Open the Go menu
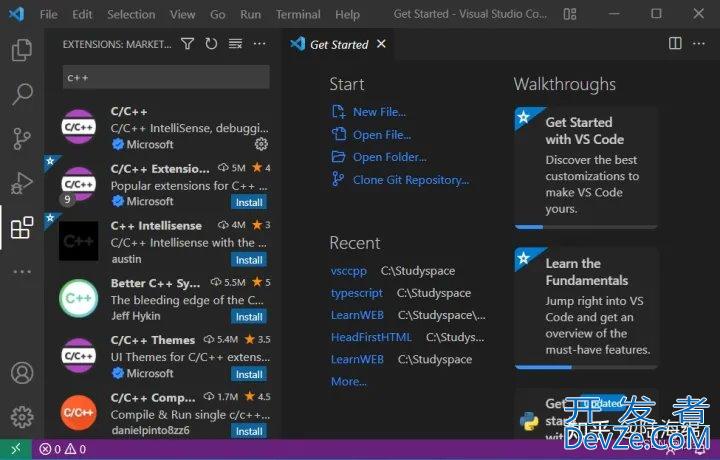Screen dimensions: 720x460 pyautogui.click(x=218, y=15)
